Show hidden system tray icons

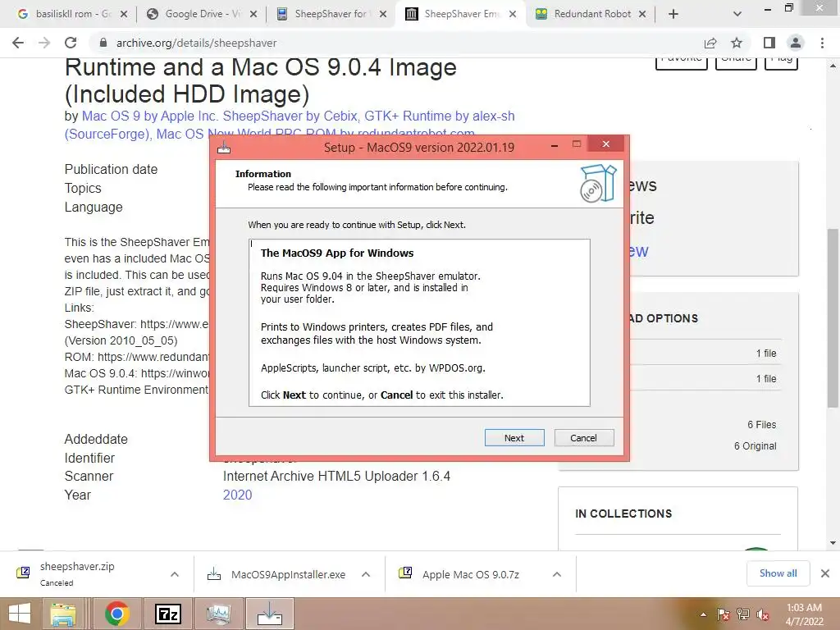[x=703, y=614]
